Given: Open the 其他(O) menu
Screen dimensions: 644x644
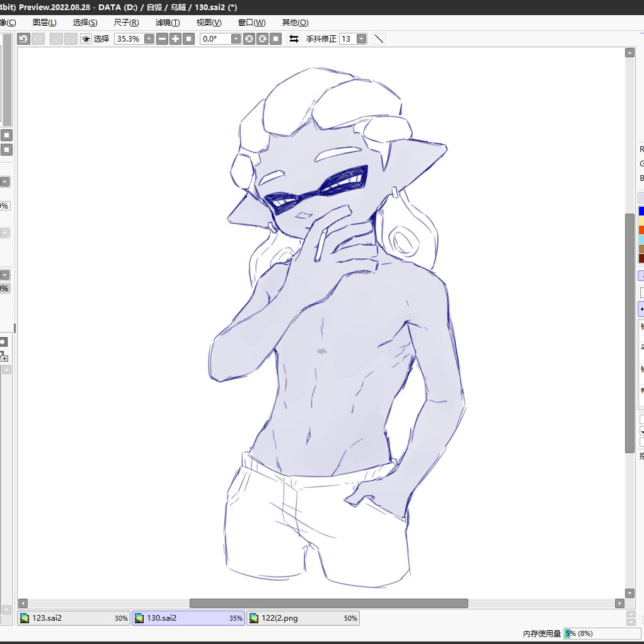Looking at the screenshot, I should pyautogui.click(x=295, y=23).
